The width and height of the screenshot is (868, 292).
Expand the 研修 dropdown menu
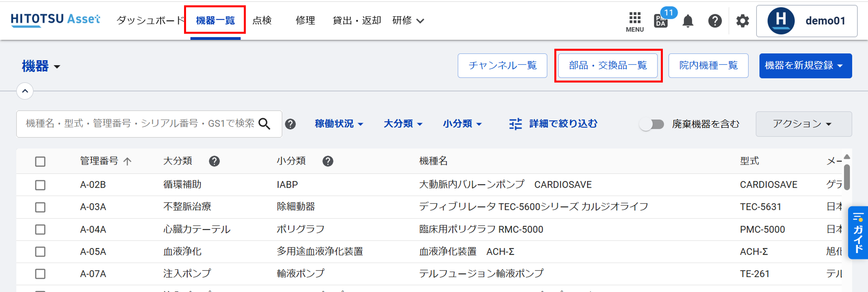408,21
